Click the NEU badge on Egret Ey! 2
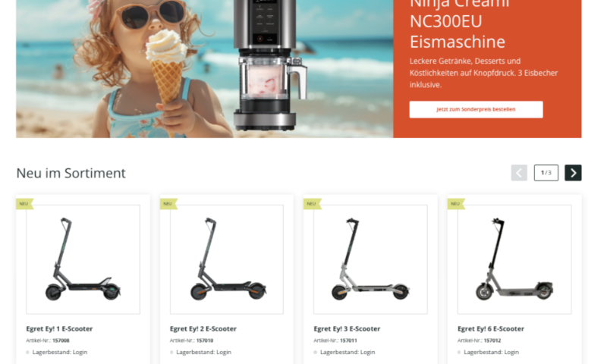607x364 pixels. 168,203
